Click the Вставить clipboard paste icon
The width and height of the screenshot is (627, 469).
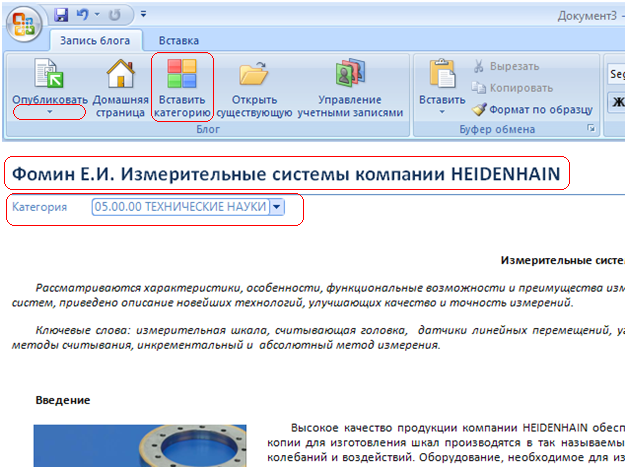coord(442,73)
